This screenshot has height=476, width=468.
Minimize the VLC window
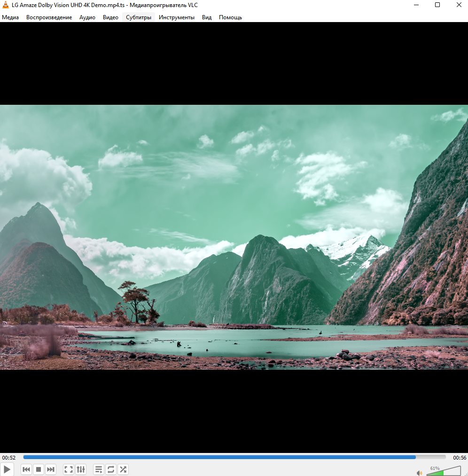416,5
